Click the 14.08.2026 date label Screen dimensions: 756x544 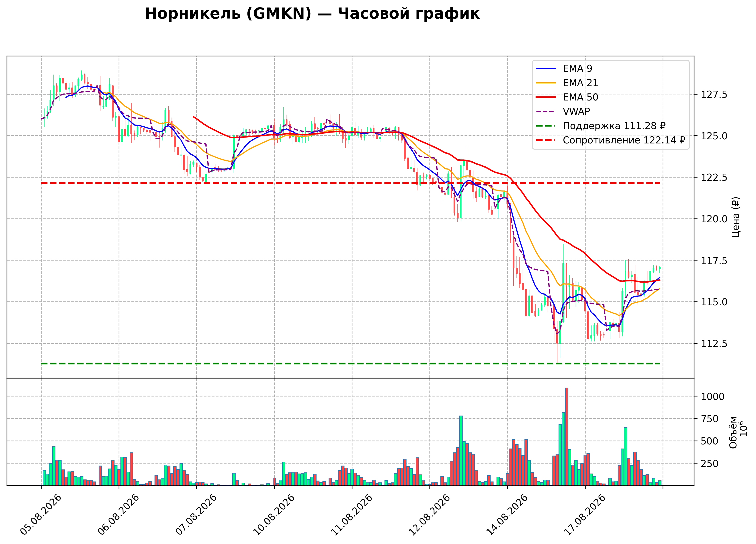507,515
